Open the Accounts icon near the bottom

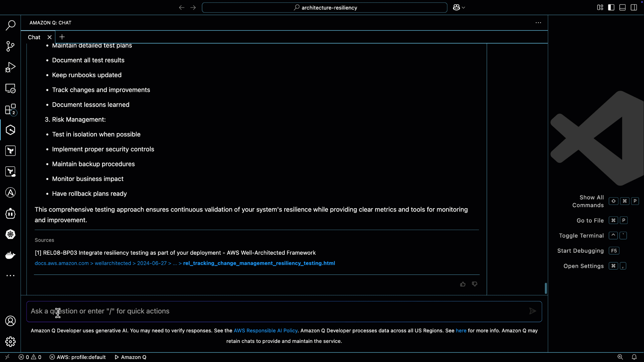click(x=10, y=321)
